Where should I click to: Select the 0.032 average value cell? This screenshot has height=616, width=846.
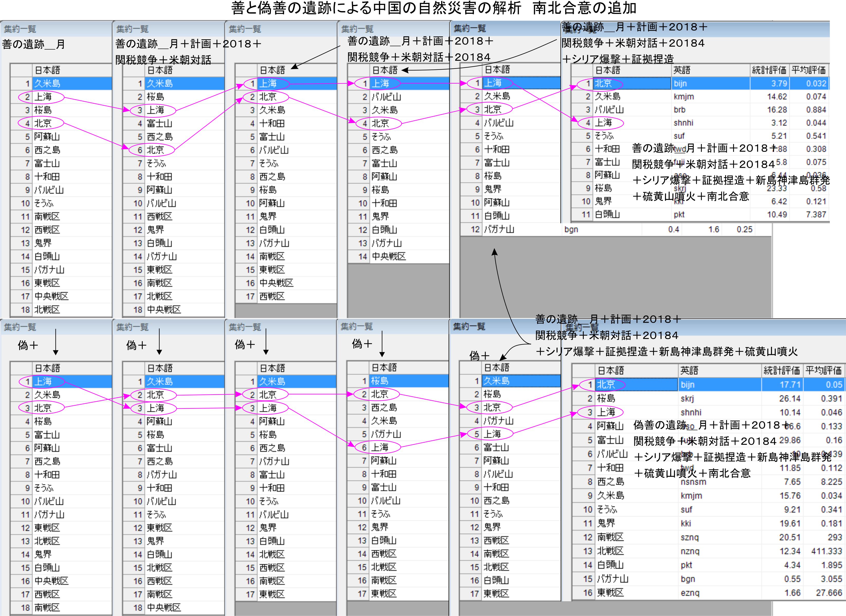[x=816, y=83]
